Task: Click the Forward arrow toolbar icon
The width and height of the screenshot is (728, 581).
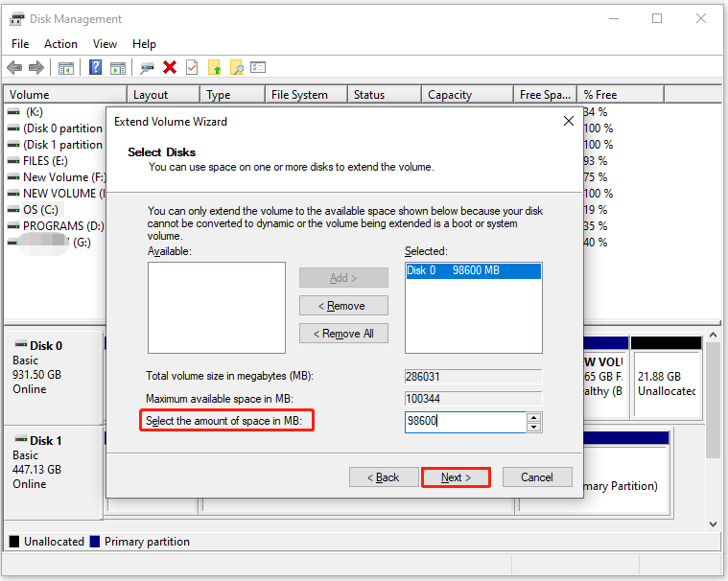Action: coord(36,68)
